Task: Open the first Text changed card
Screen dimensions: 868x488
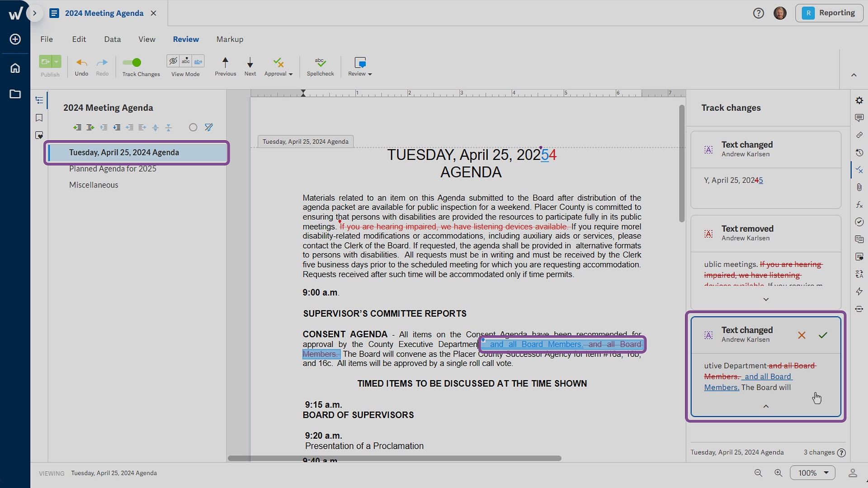Action: [x=766, y=169]
